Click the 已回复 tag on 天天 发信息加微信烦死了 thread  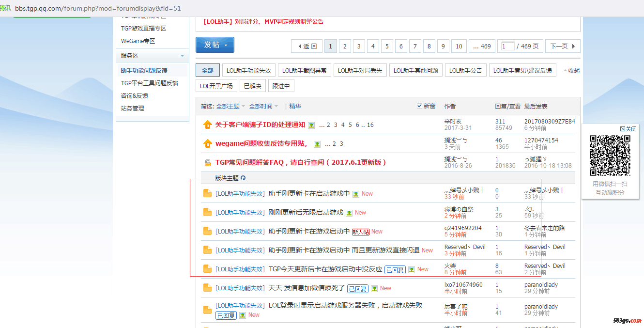tap(358, 289)
